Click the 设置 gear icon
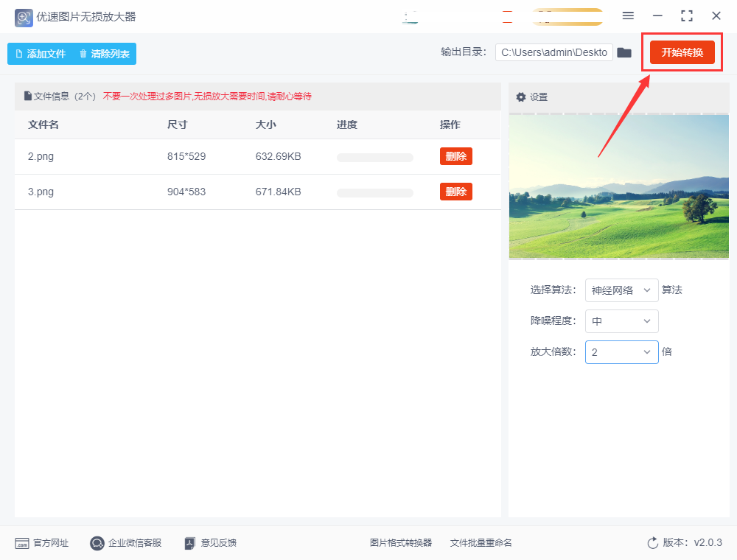 [x=521, y=97]
